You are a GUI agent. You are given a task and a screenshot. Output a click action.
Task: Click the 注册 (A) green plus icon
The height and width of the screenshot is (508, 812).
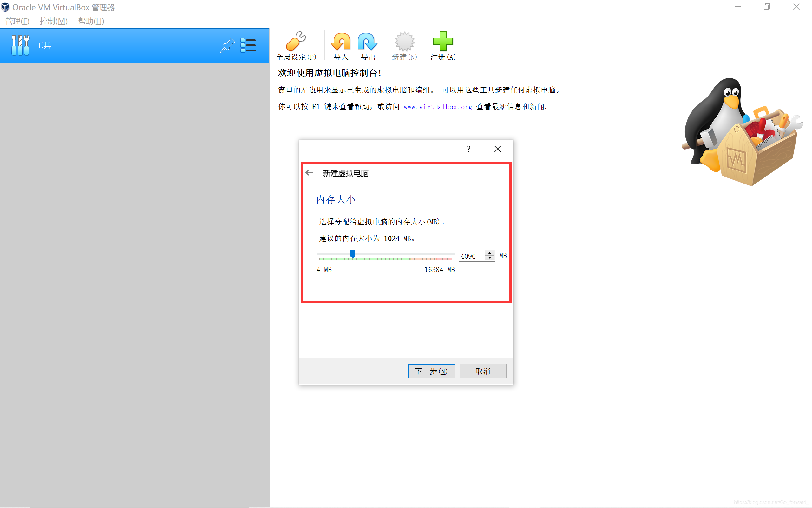(x=443, y=46)
